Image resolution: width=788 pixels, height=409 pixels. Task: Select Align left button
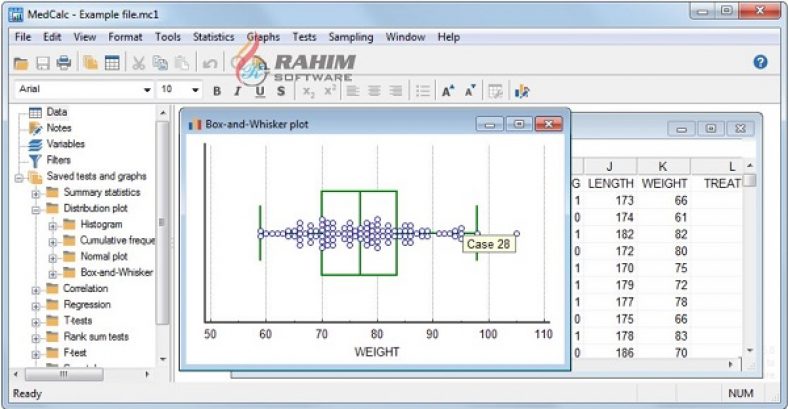[353, 91]
